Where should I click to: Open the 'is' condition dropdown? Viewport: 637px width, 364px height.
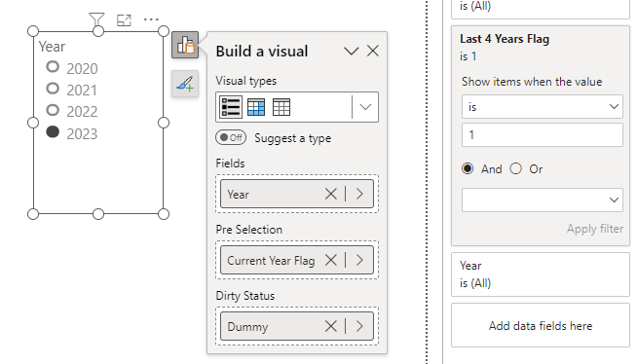pos(542,107)
